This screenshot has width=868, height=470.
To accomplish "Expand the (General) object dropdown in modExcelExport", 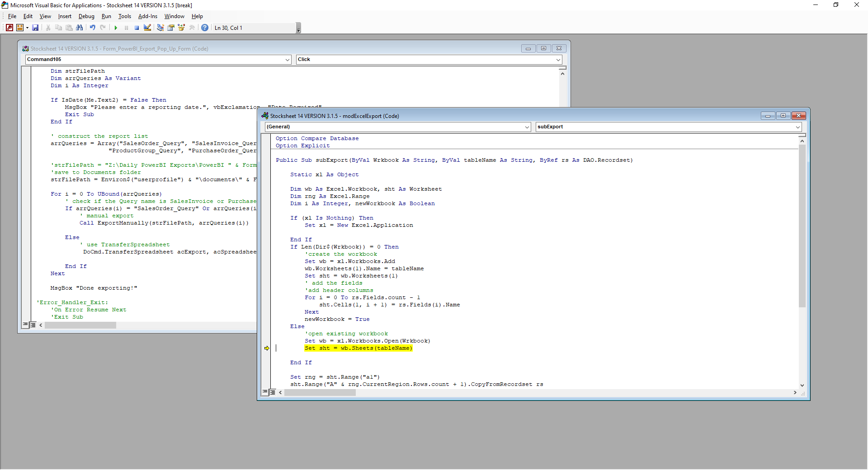I will pyautogui.click(x=527, y=127).
